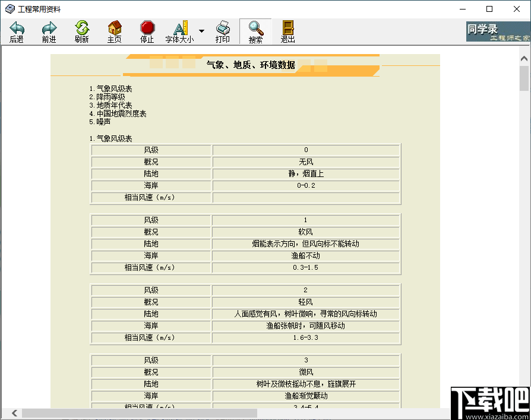
Task: Click the 渔船渐觉颠动 cell
Action: point(306,396)
